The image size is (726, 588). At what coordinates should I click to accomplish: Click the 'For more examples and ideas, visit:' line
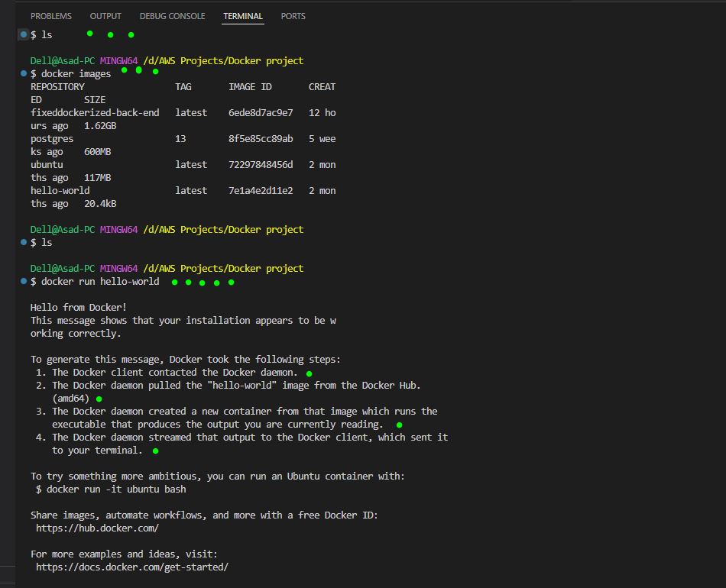pos(124,554)
